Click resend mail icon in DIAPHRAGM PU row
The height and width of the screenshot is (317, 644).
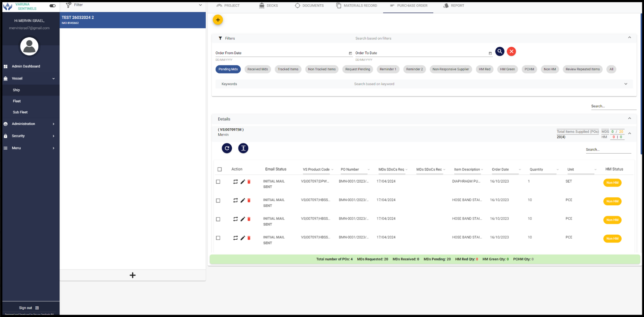pyautogui.click(x=235, y=181)
